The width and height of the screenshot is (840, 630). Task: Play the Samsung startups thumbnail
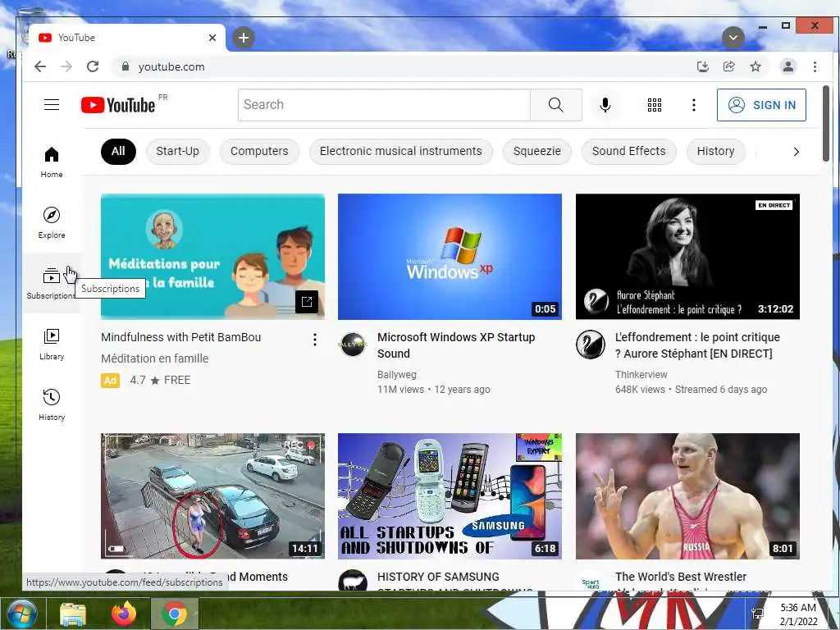pos(450,496)
